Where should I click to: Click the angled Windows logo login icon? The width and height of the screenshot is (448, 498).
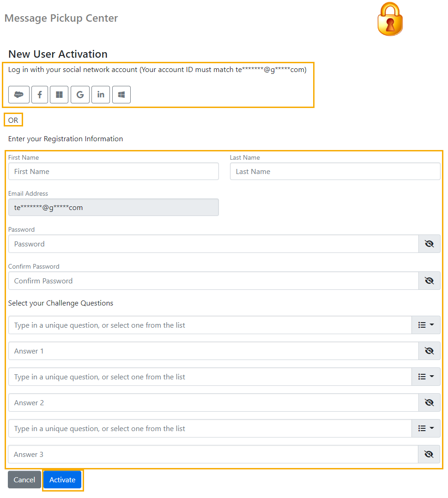121,95
